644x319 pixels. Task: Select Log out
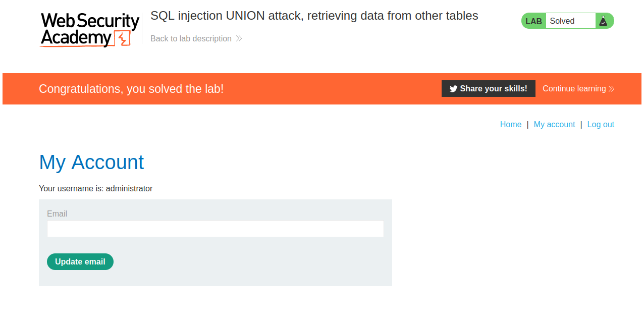pyautogui.click(x=601, y=125)
